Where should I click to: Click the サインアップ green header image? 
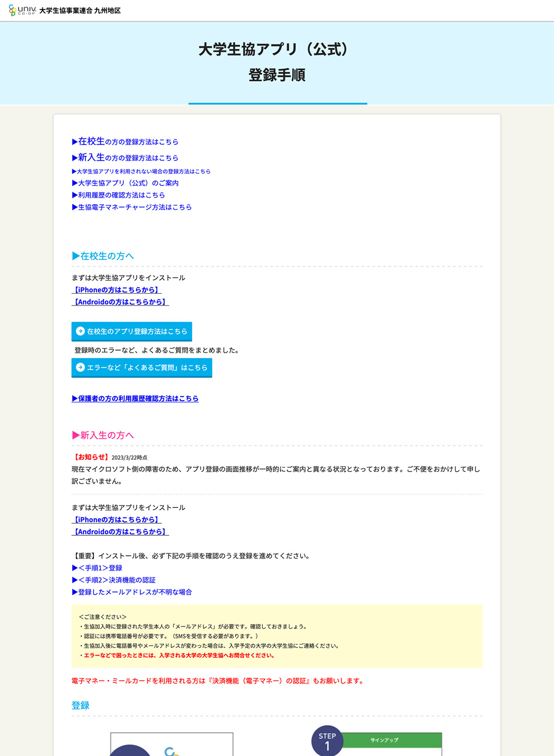click(392, 740)
